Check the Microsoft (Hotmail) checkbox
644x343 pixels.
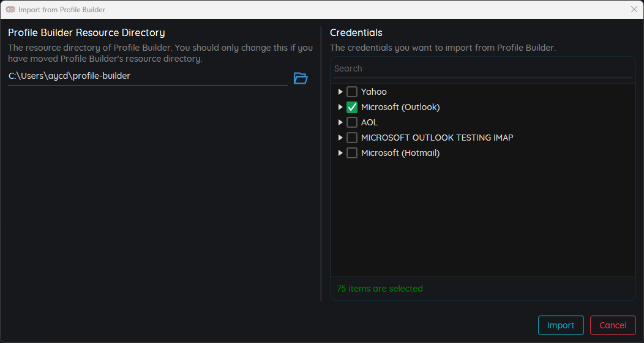pos(352,153)
